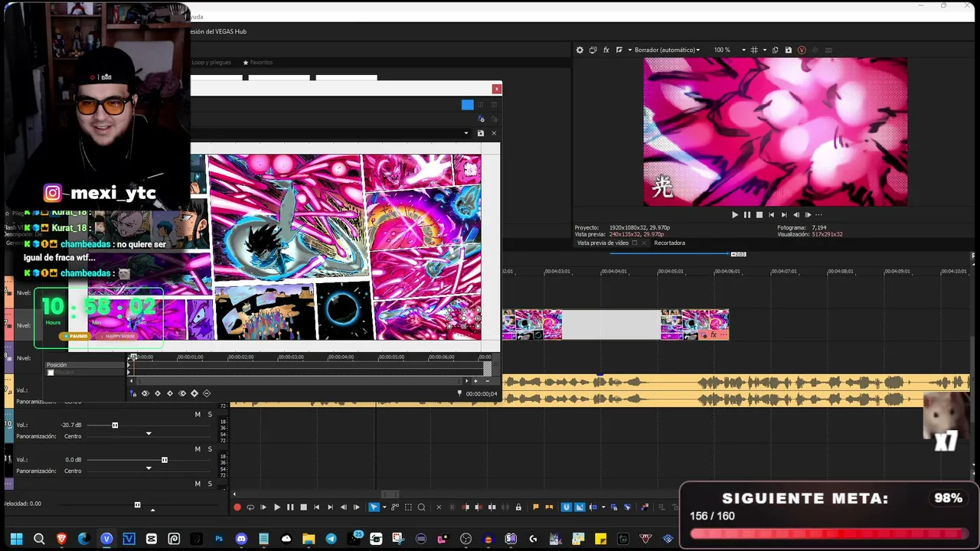
Task: Click the create keyframe diamond icon
Action: (x=194, y=393)
